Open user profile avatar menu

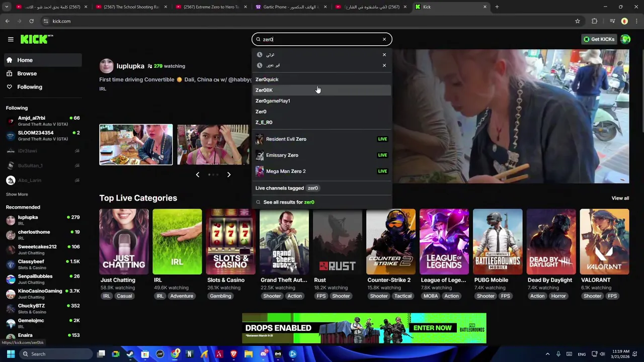click(x=625, y=39)
